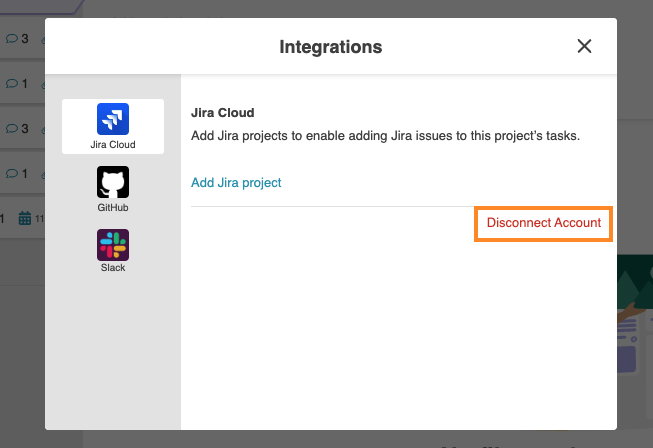Screen dimensions: 653x448
Task: Click the calendar icon behind the dialog
Action: [x=25, y=218]
